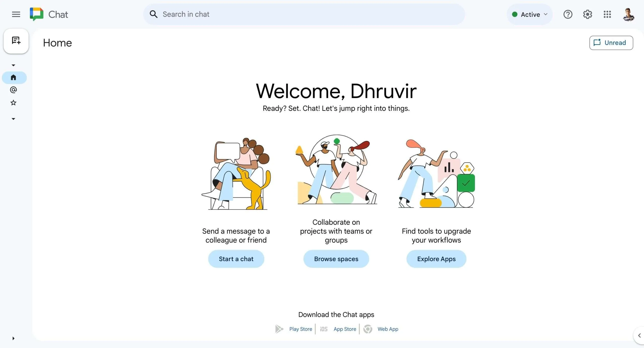Show the side panel chevron at right edge
This screenshot has height=348, width=644.
click(x=639, y=335)
